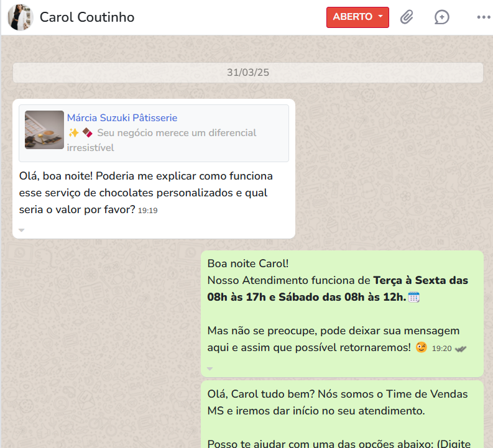
Task: Click the double check read receipt icon
Action: click(x=461, y=349)
